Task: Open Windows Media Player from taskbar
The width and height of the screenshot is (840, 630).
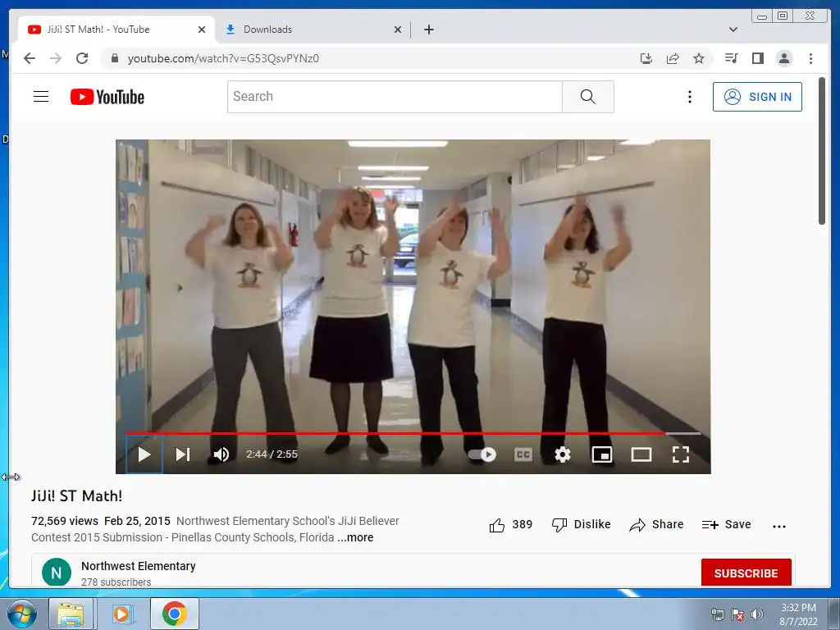Action: point(121,614)
